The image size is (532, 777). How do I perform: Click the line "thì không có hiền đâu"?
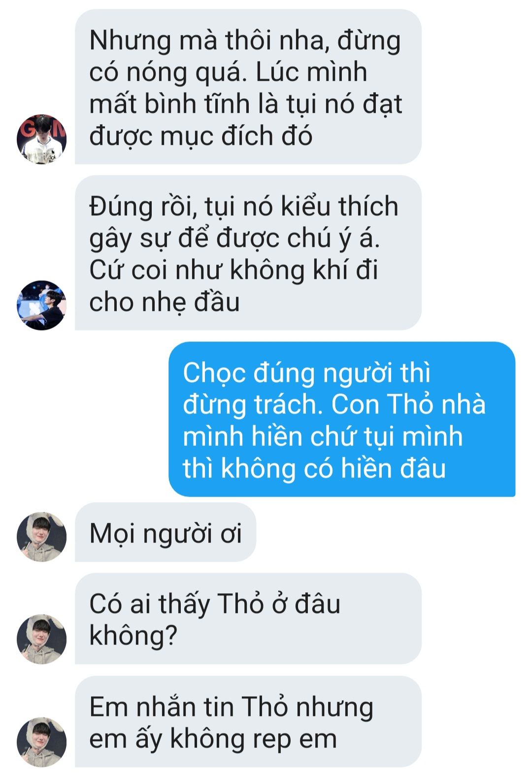tap(314, 468)
